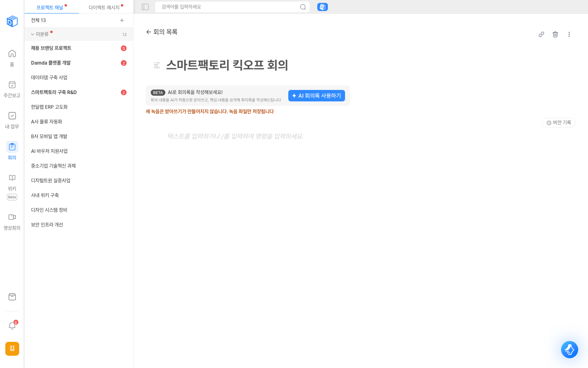This screenshot has height=368, width=588.
Task: Click the app logo at top left
Action: click(x=12, y=21)
